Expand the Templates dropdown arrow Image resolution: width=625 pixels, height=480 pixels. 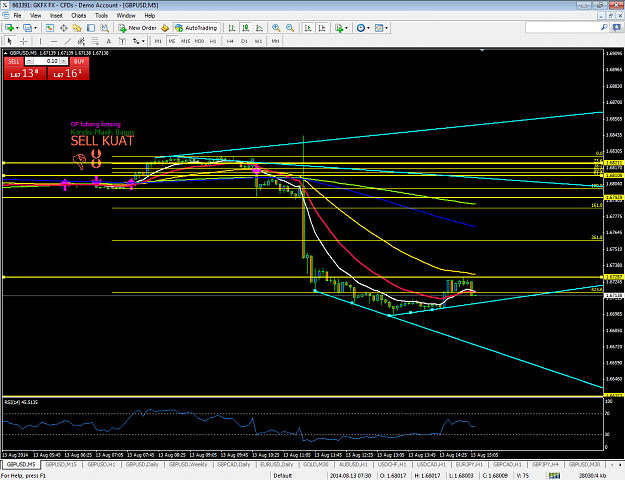[386, 28]
